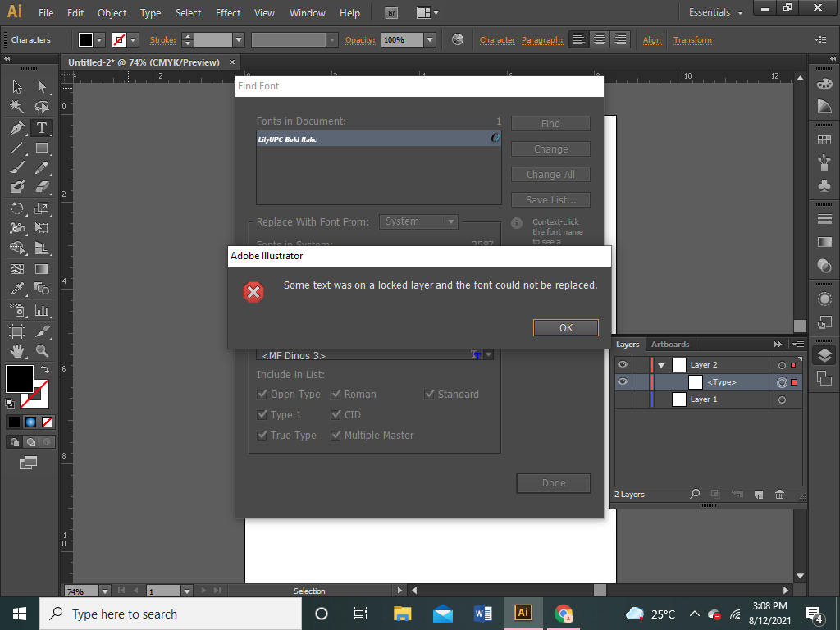The width and height of the screenshot is (840, 630).
Task: Click the Bridge Br icon
Action: 391,13
